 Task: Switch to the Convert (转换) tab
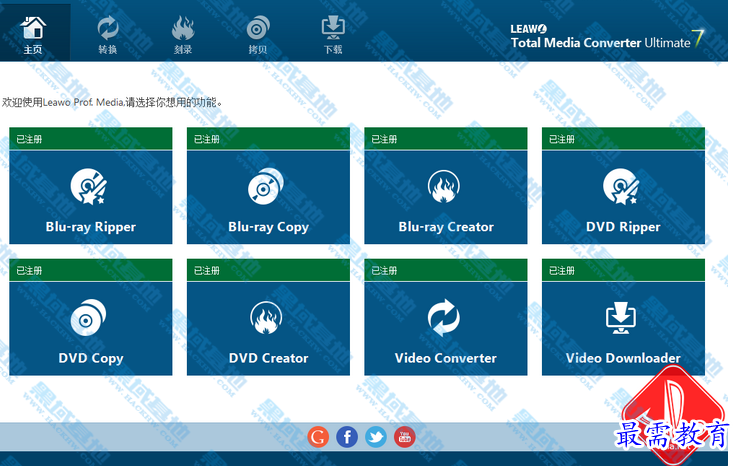tap(108, 34)
